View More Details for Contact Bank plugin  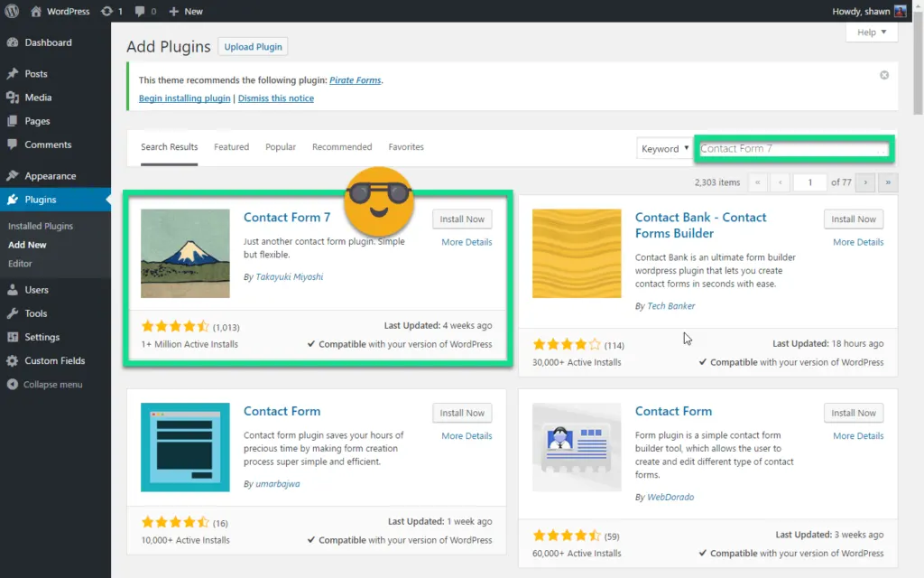click(858, 242)
